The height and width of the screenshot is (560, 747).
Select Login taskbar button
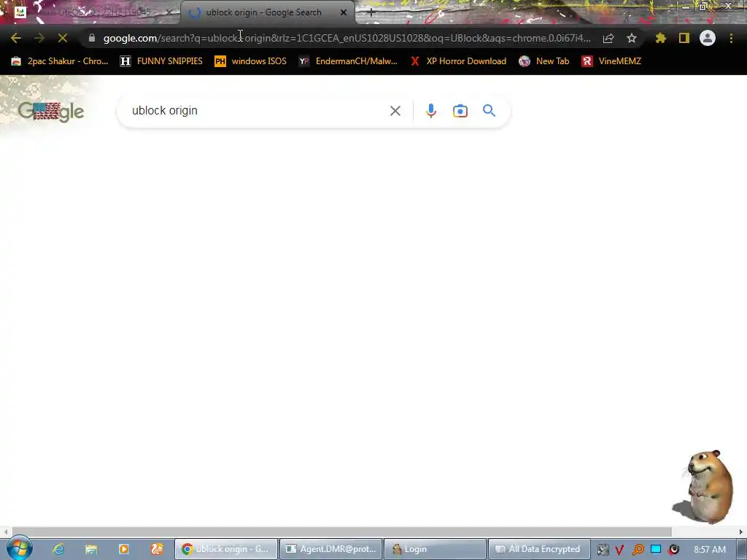[435, 550]
